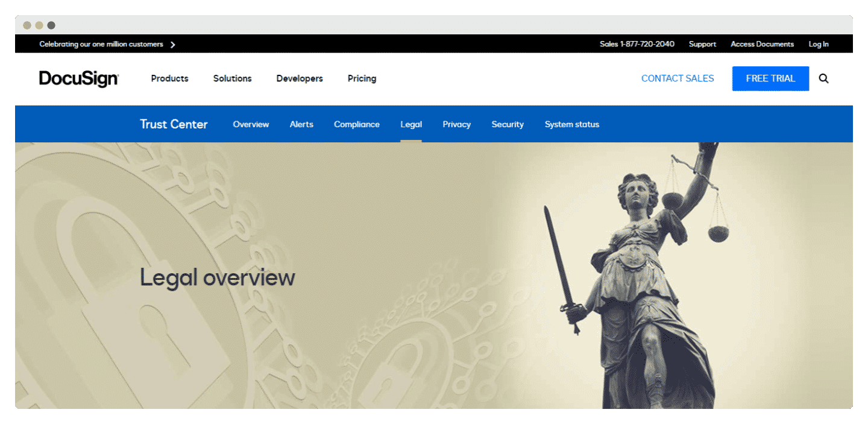Click the Access Documents link
This screenshot has width=868, height=424.
(x=762, y=44)
